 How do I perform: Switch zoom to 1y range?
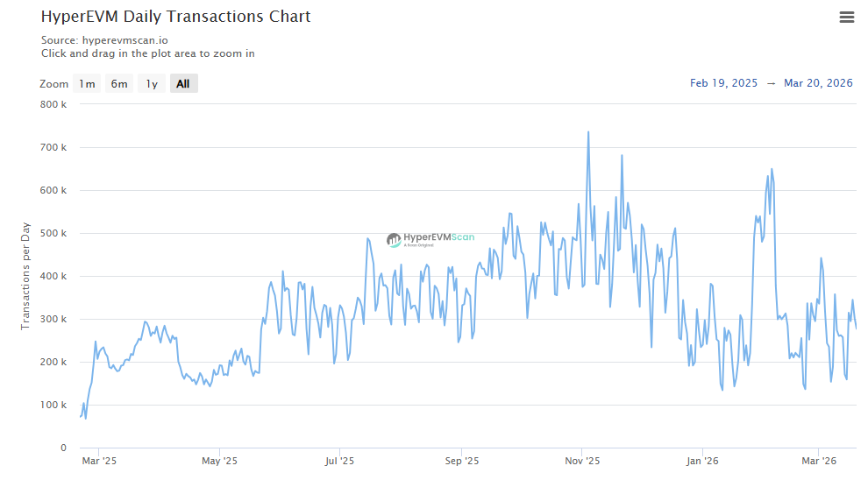pos(152,84)
